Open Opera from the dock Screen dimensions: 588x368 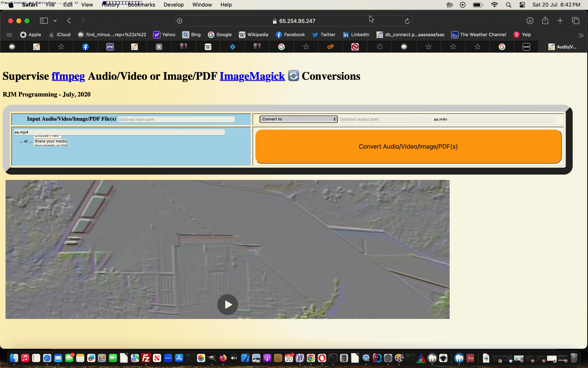coord(322,358)
